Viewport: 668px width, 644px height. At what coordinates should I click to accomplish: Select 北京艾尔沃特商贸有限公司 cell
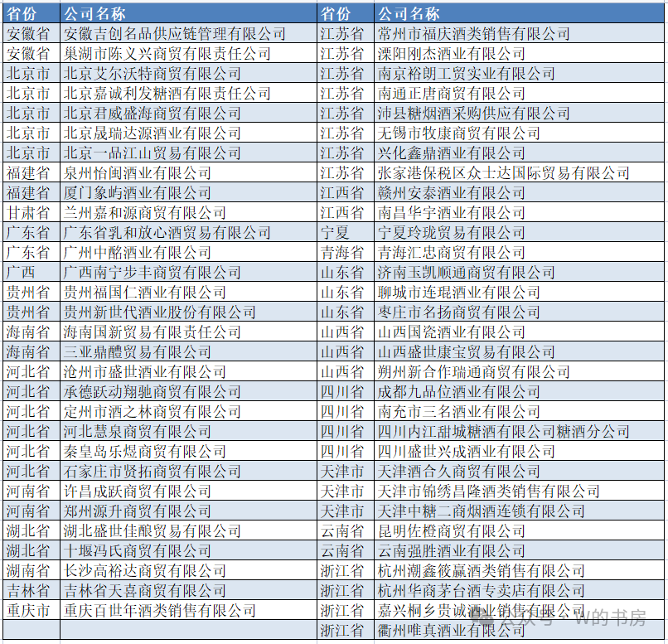pyautogui.click(x=188, y=73)
